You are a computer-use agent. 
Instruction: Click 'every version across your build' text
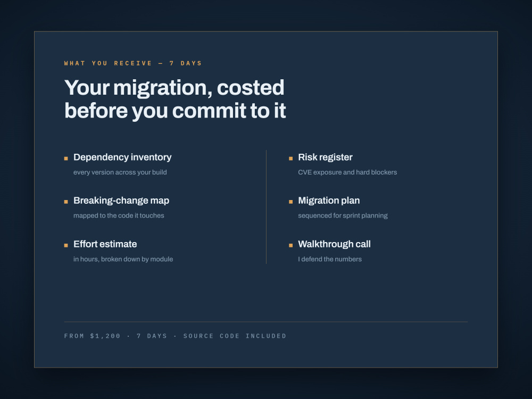tap(120, 172)
